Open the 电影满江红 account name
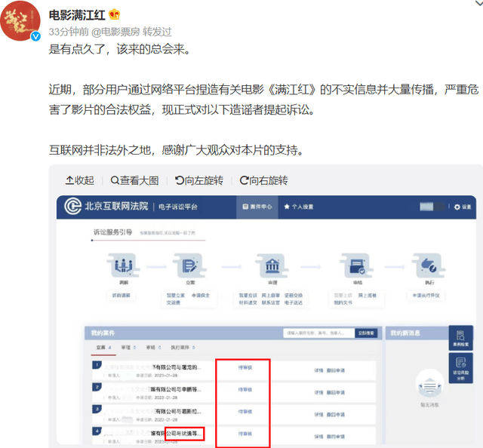 [x=77, y=15]
